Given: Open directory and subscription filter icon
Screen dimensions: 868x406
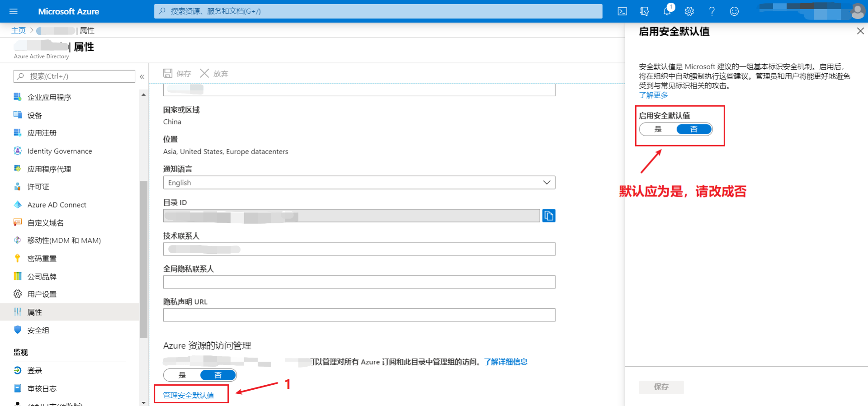Looking at the screenshot, I should (x=645, y=11).
